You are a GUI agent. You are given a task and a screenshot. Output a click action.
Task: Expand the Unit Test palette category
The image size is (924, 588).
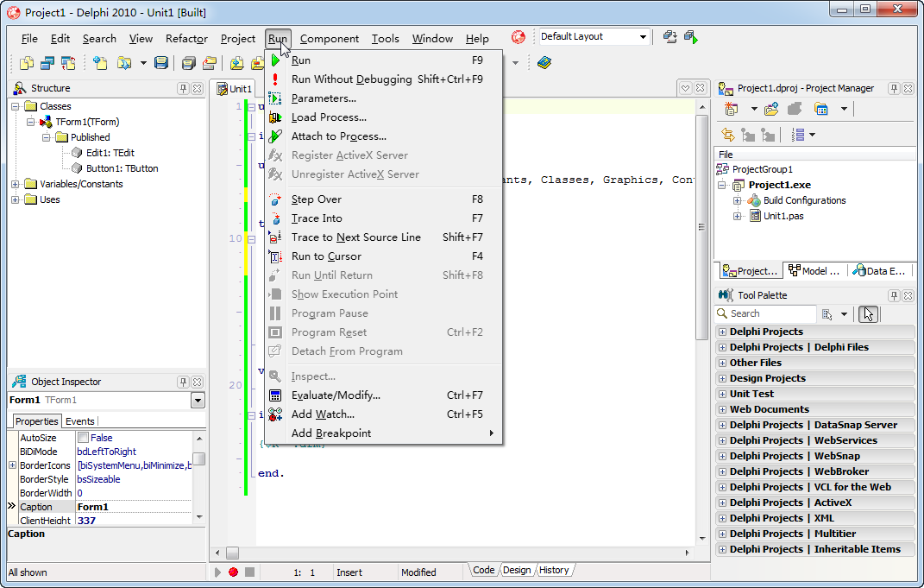click(722, 394)
